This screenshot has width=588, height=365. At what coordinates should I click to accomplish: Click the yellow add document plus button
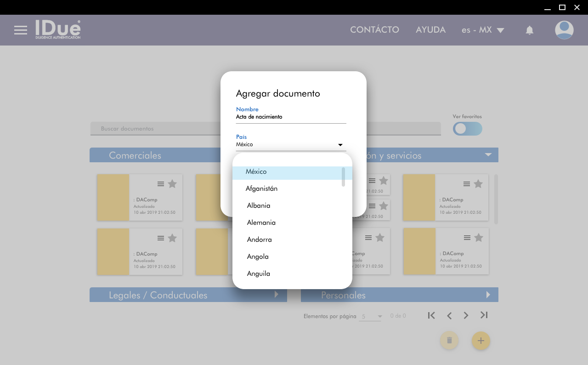click(481, 341)
